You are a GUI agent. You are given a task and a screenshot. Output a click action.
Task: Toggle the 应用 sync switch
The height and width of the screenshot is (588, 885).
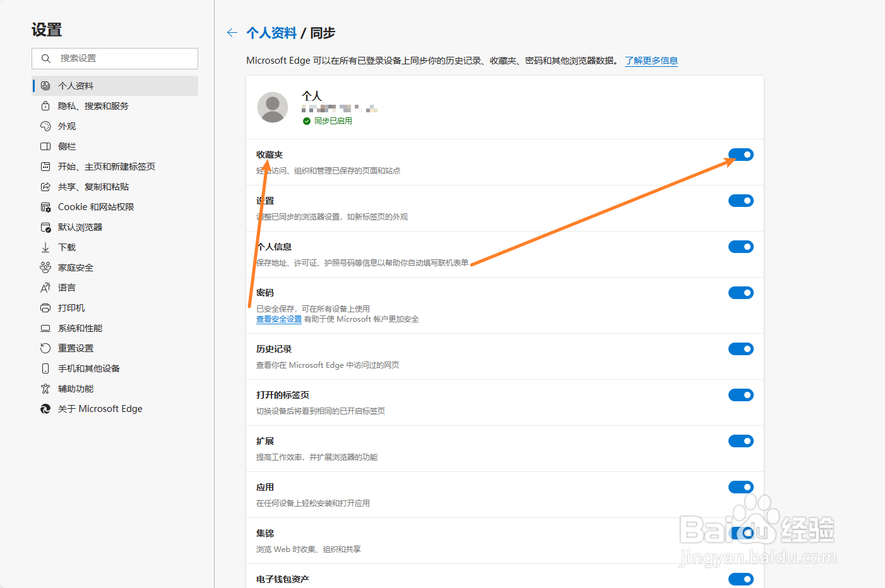[741, 487]
